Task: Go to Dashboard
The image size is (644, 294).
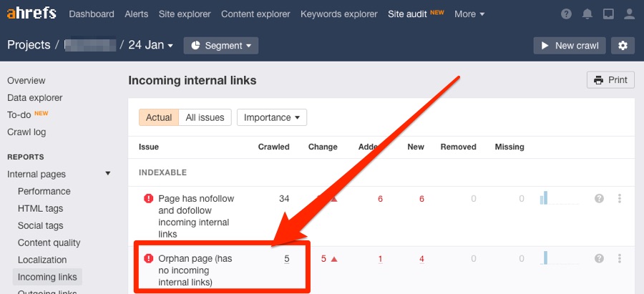Action: click(92, 14)
